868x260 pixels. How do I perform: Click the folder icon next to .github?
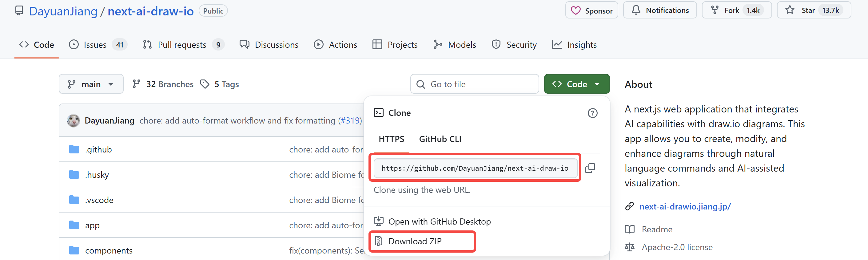coord(74,149)
